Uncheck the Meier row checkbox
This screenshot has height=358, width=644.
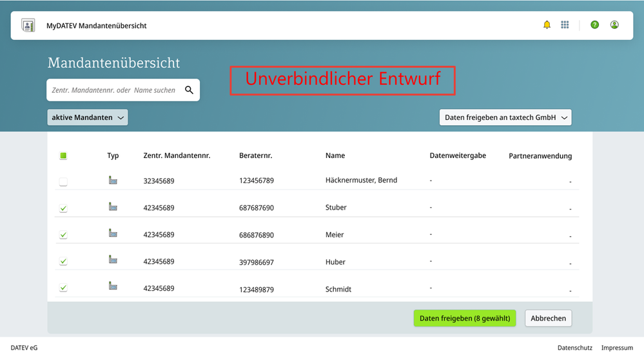[63, 235]
